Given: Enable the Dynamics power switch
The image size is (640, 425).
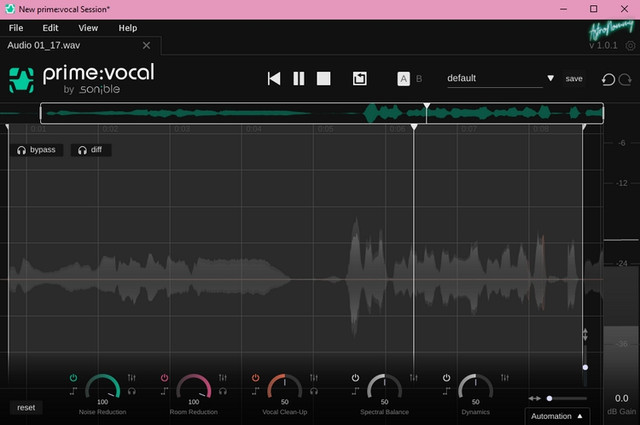Looking at the screenshot, I should pos(446,378).
